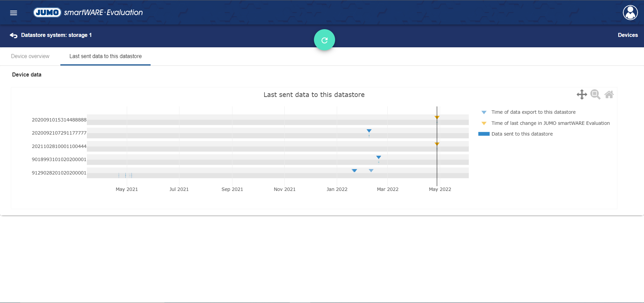Open the user account profile icon
Viewport: 644px width, 303px height.
630,13
